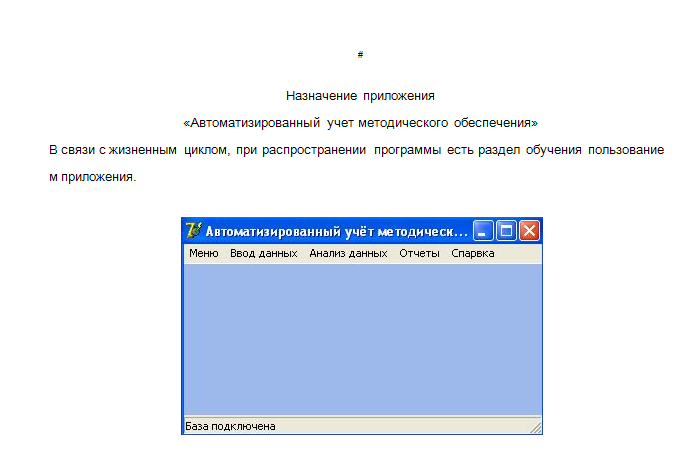This screenshot has height=449, width=677.
Task: Minimize the Автоматизированный учёт window
Action: tap(483, 231)
